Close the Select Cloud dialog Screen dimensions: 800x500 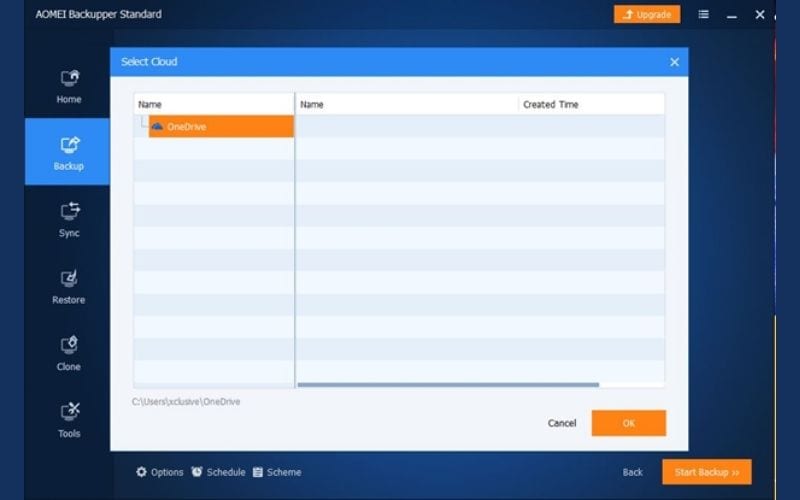[674, 62]
